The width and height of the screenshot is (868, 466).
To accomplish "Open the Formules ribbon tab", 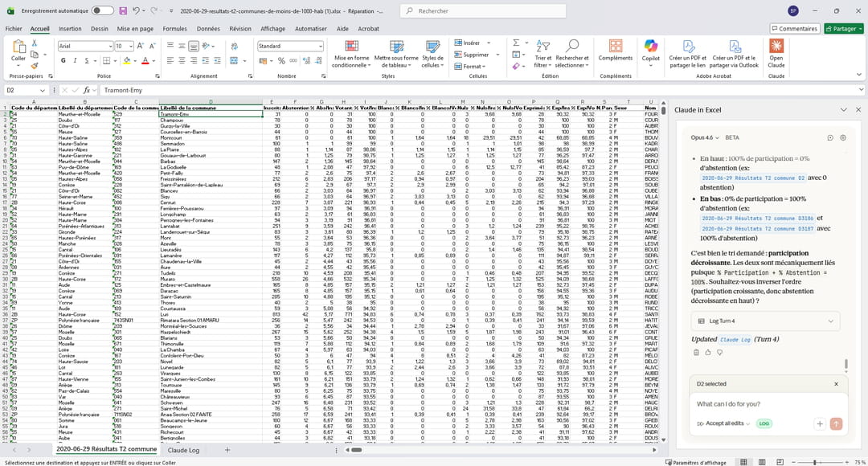I will (174, 28).
